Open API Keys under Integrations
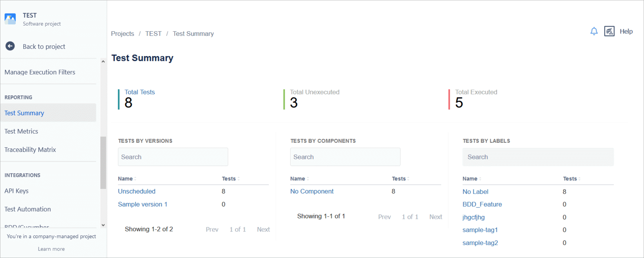 pos(16,191)
